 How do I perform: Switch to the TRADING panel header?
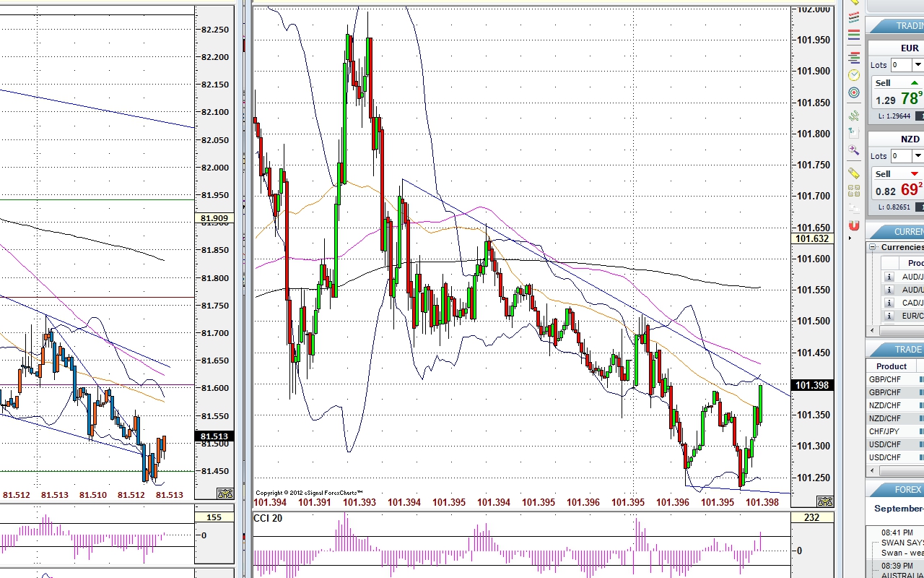pos(901,25)
